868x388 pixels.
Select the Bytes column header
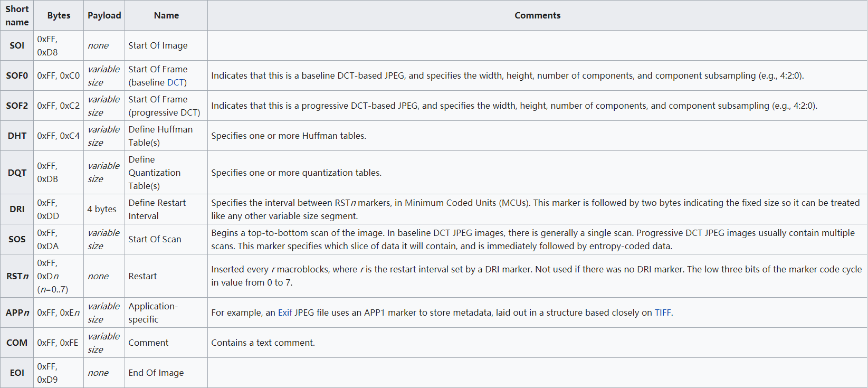tap(59, 15)
